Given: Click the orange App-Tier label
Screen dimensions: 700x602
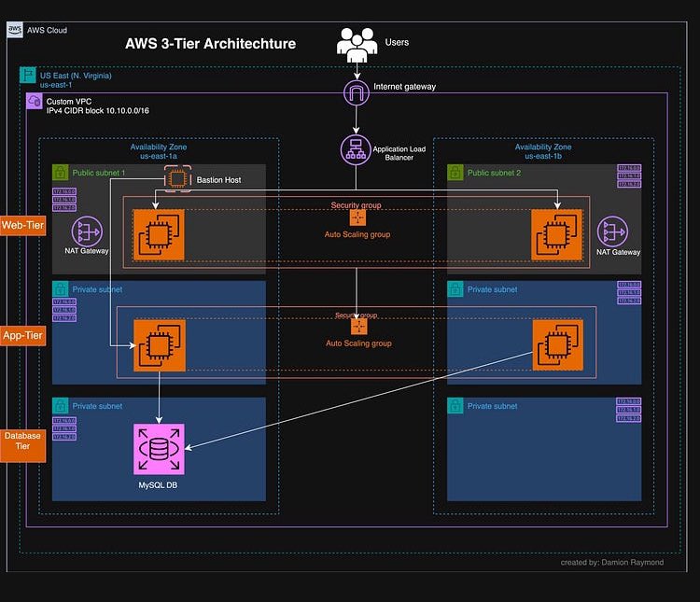Looking at the screenshot, I should point(22,335).
